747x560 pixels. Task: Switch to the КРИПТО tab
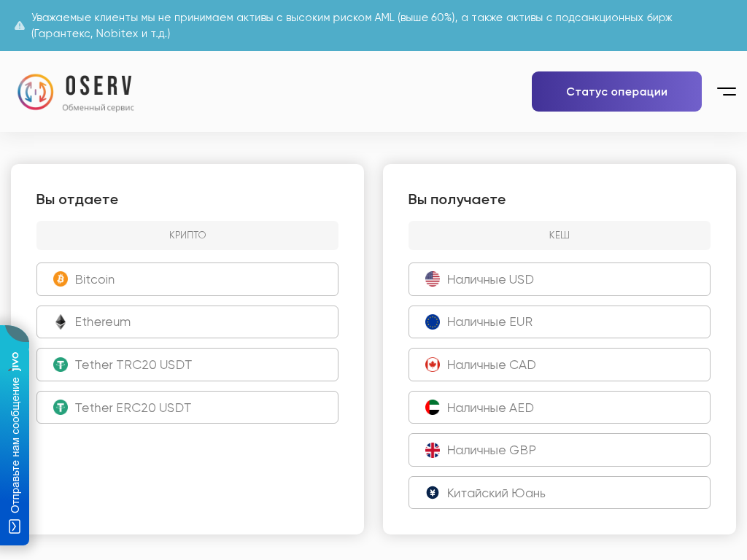(187, 236)
